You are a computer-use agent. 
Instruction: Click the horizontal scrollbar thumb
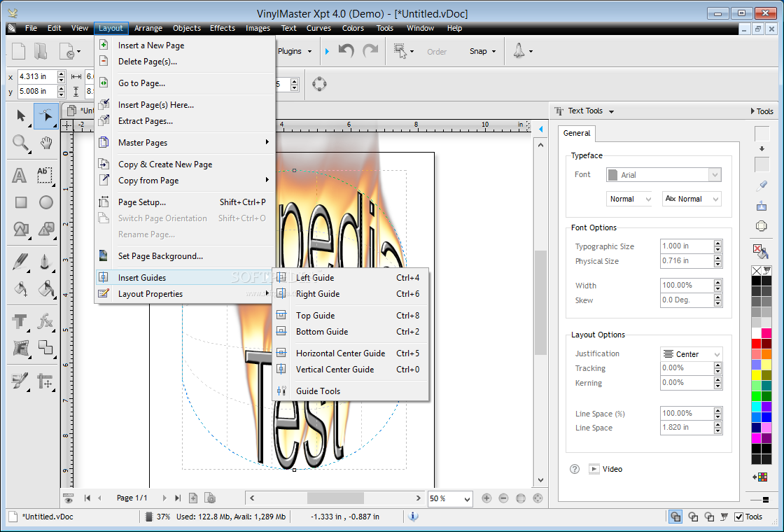pos(335,498)
